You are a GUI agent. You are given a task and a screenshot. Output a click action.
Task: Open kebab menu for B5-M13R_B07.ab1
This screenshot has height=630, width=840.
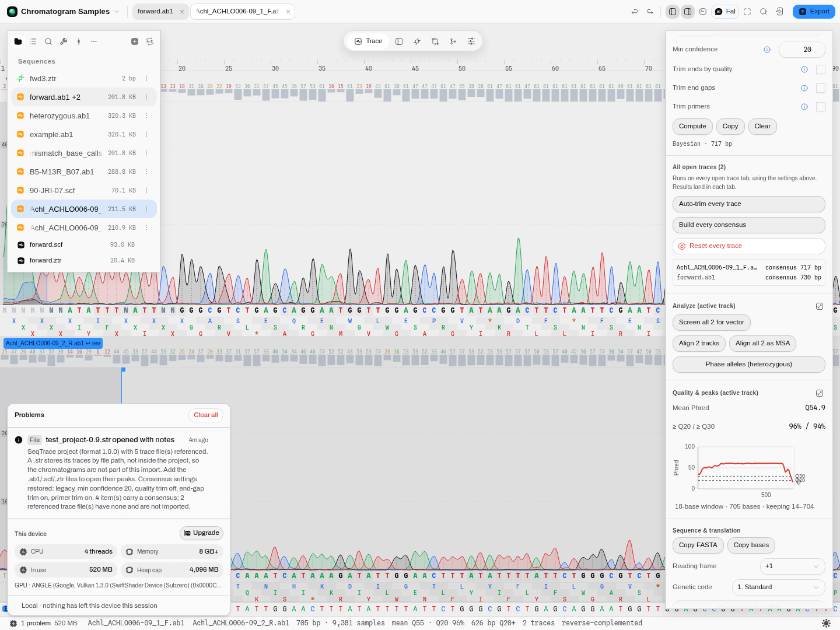(146, 171)
